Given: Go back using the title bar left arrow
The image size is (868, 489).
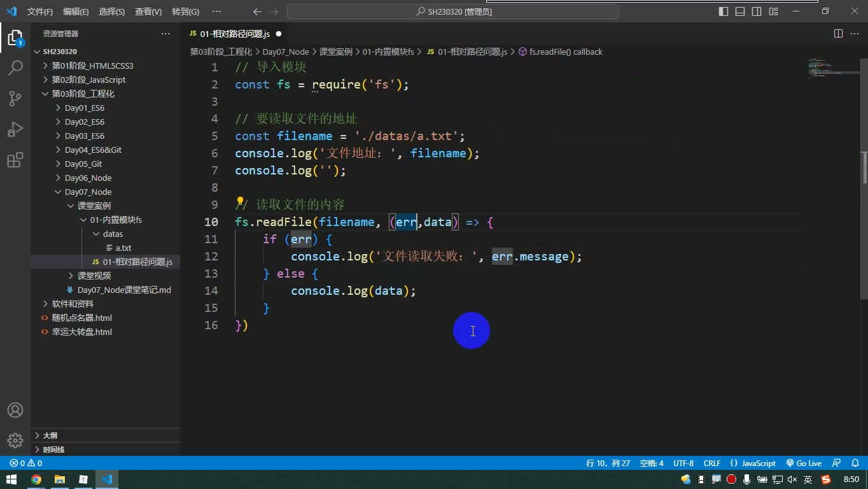Looking at the screenshot, I should pyautogui.click(x=257, y=11).
